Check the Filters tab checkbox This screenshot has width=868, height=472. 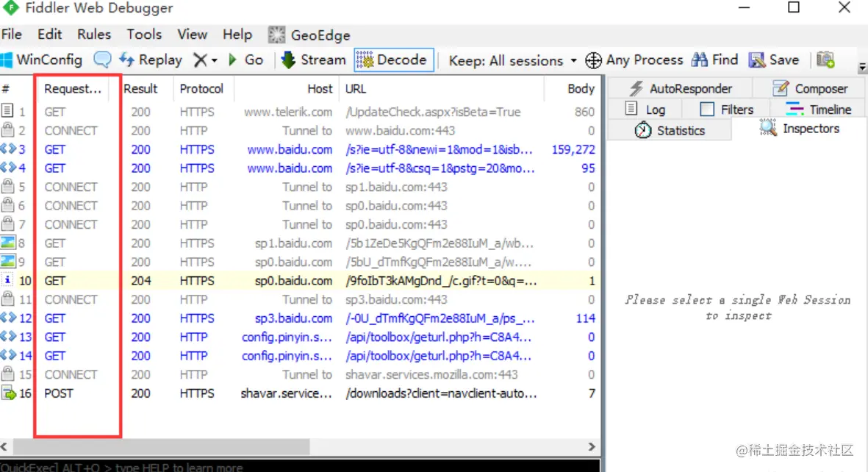707,109
